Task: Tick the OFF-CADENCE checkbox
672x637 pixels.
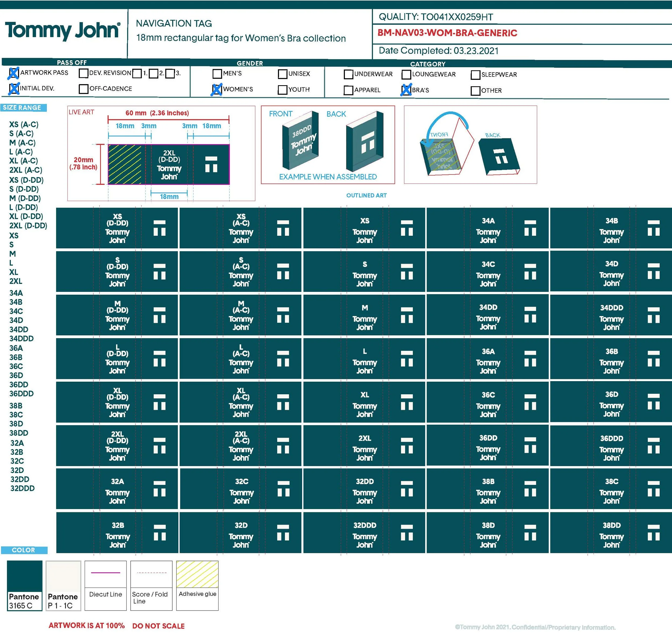Action: coord(84,89)
